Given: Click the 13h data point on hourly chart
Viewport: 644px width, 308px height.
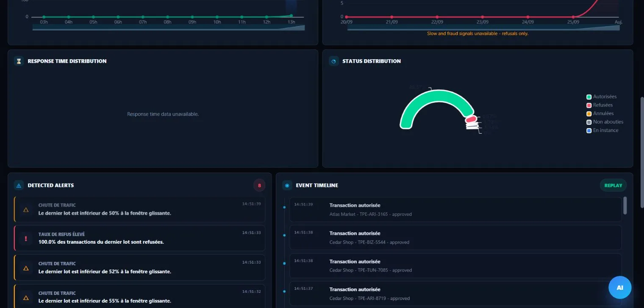Looking at the screenshot, I should click(291, 16).
